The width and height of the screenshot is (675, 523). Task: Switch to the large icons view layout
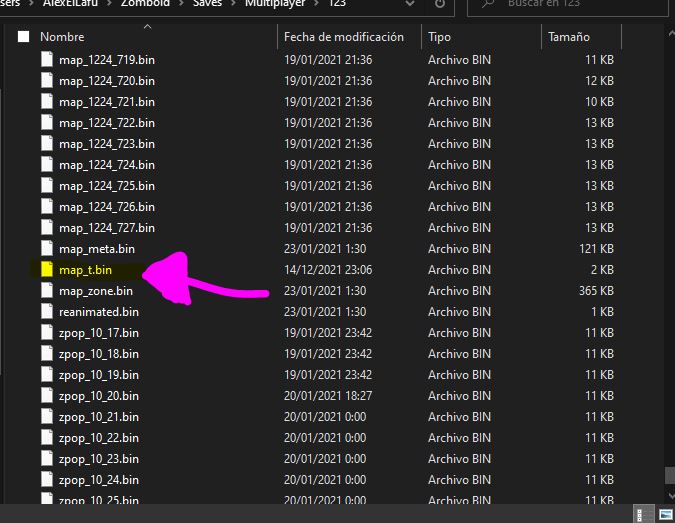click(x=666, y=515)
